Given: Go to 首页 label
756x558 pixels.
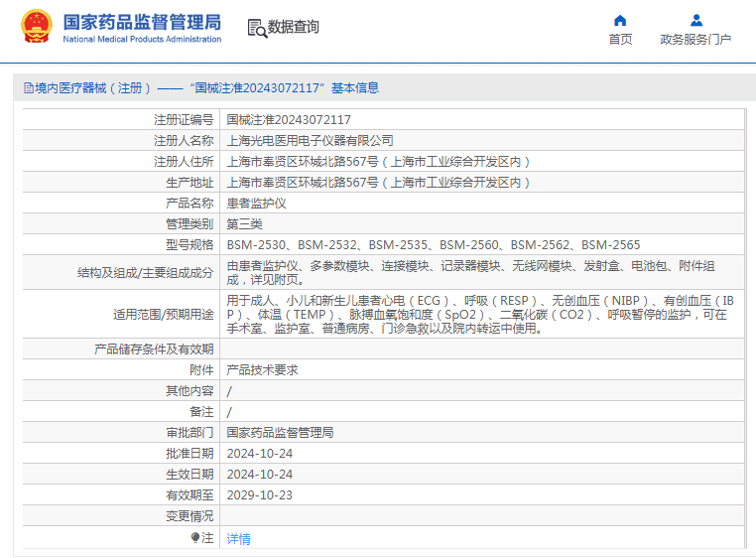Looking at the screenshot, I should coord(620,39).
